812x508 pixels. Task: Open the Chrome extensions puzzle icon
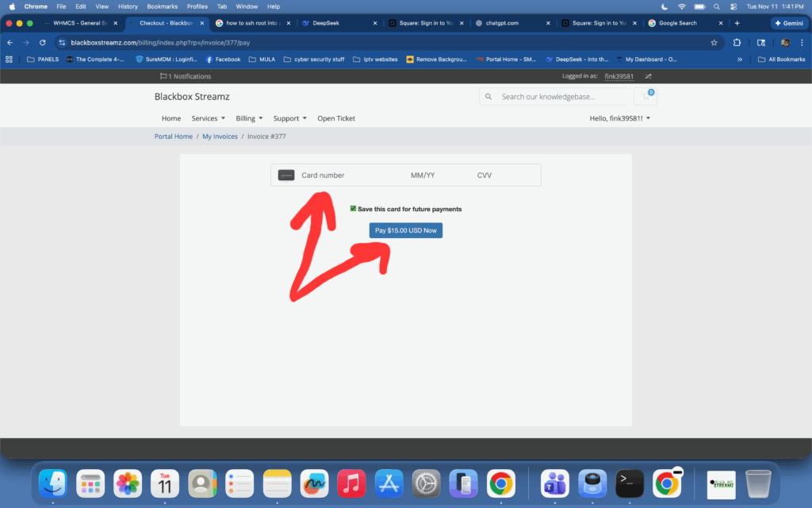737,43
